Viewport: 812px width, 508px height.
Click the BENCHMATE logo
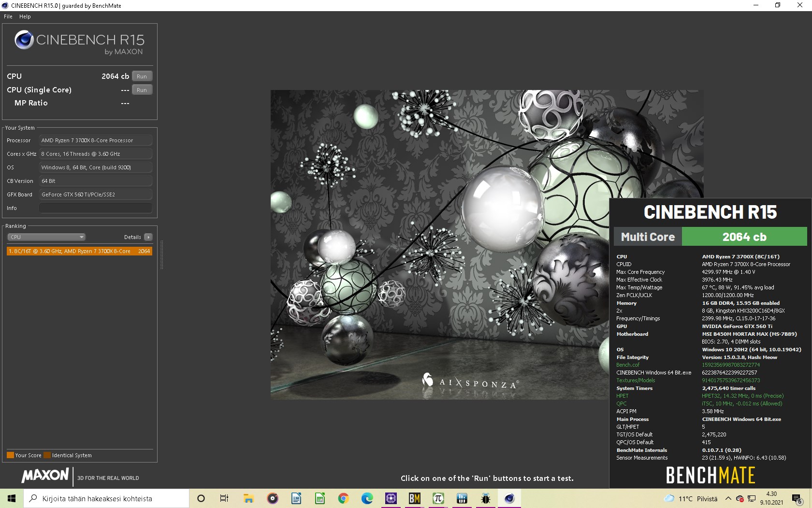coord(710,475)
